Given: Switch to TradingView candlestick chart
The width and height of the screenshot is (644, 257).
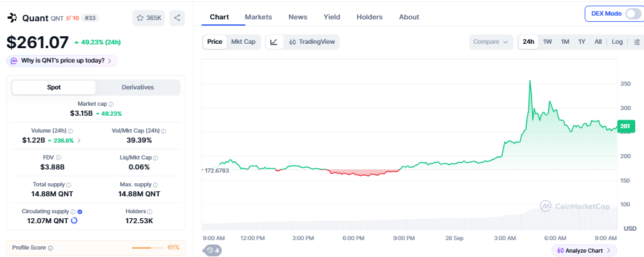Looking at the screenshot, I should [312, 42].
